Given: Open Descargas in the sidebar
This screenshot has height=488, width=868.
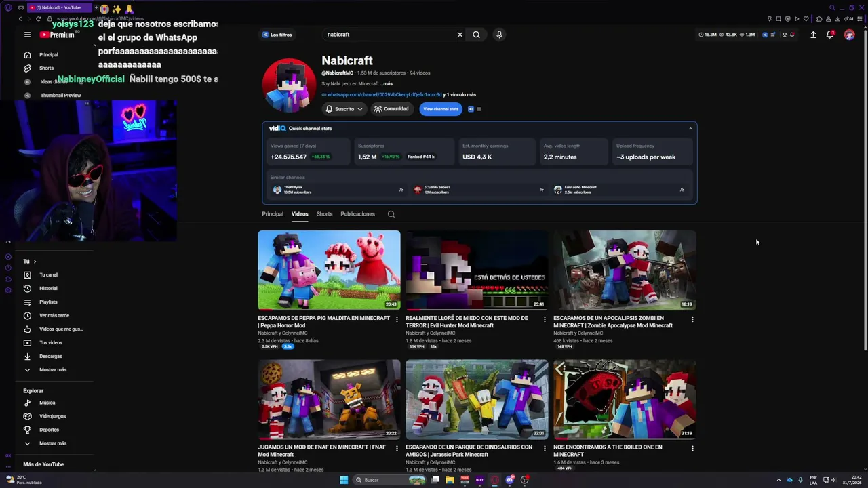Looking at the screenshot, I should [x=51, y=356].
